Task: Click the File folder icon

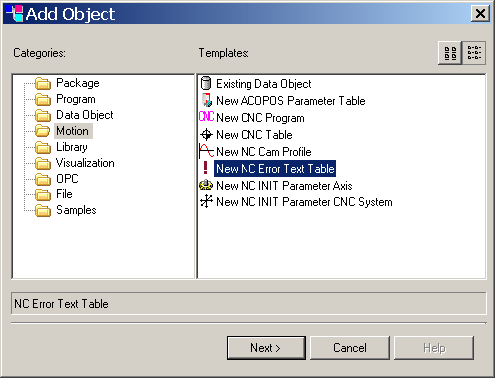Action: tap(43, 194)
